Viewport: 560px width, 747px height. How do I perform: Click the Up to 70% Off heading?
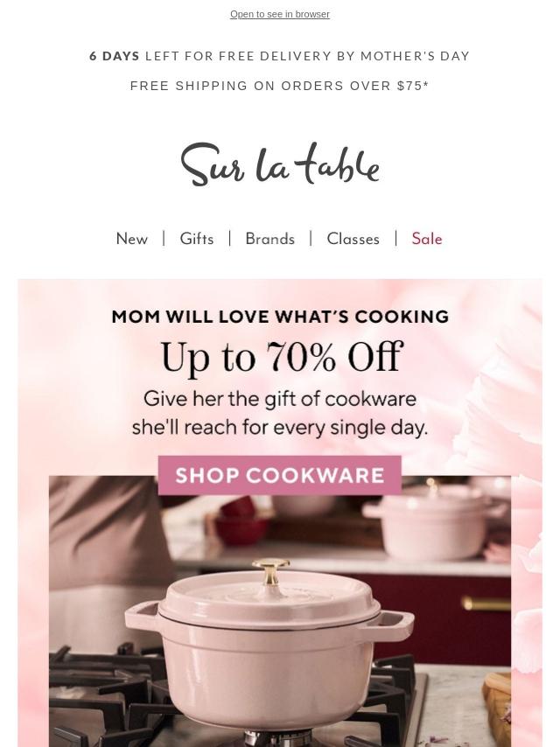pos(282,357)
